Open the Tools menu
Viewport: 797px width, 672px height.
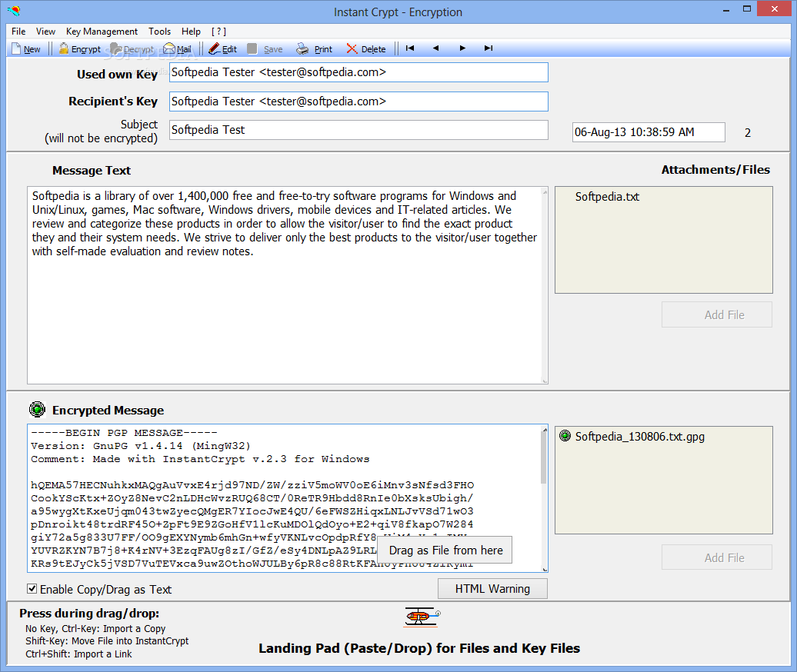click(159, 32)
